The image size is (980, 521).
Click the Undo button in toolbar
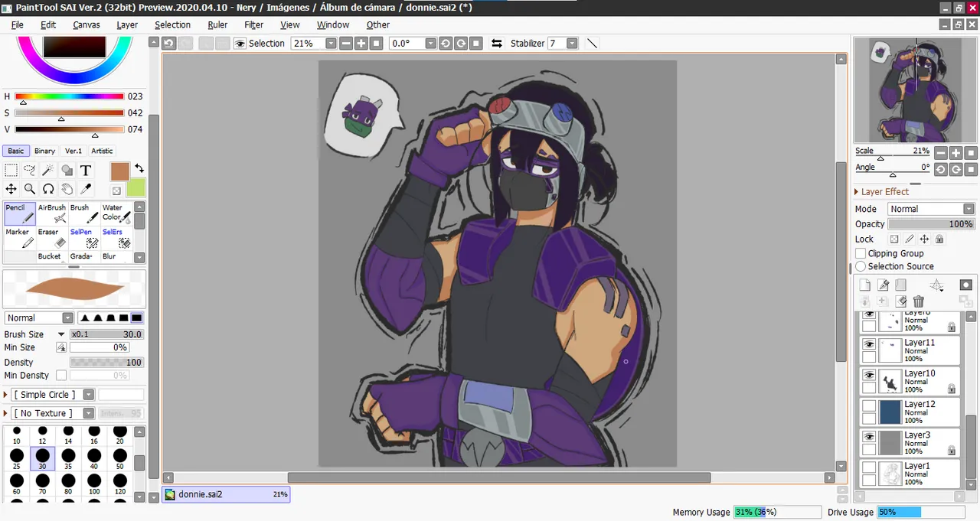pos(168,44)
